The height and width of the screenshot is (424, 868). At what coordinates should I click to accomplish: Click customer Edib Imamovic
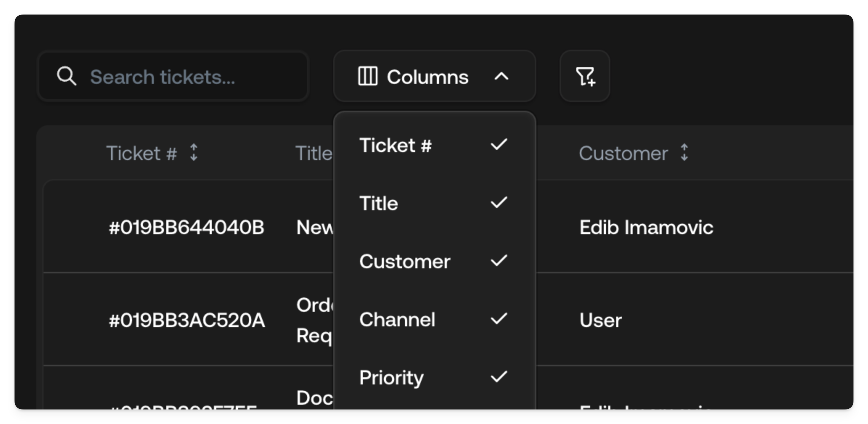(646, 227)
